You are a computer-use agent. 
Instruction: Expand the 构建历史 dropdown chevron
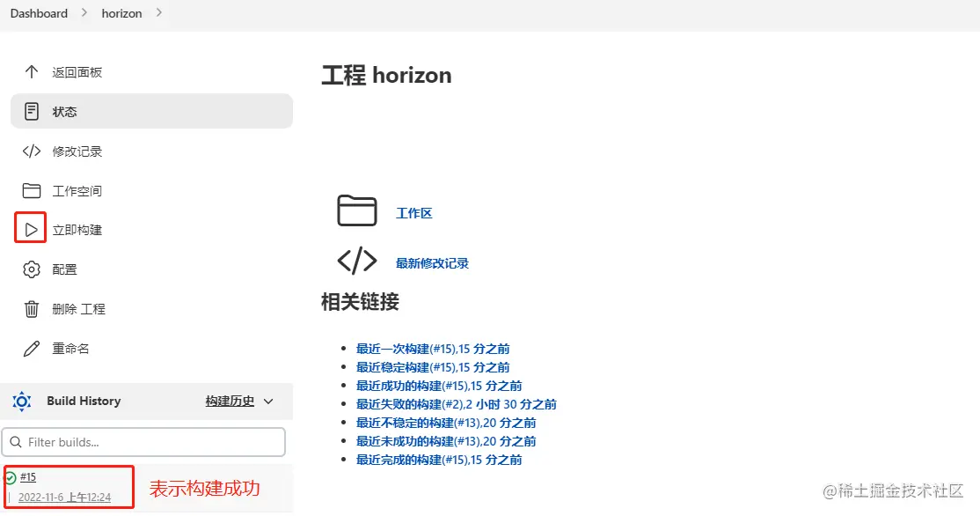(268, 402)
